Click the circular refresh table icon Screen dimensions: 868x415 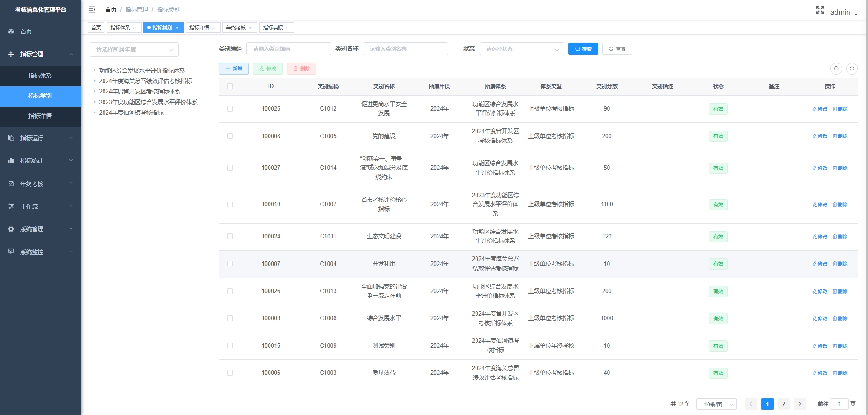(852, 69)
